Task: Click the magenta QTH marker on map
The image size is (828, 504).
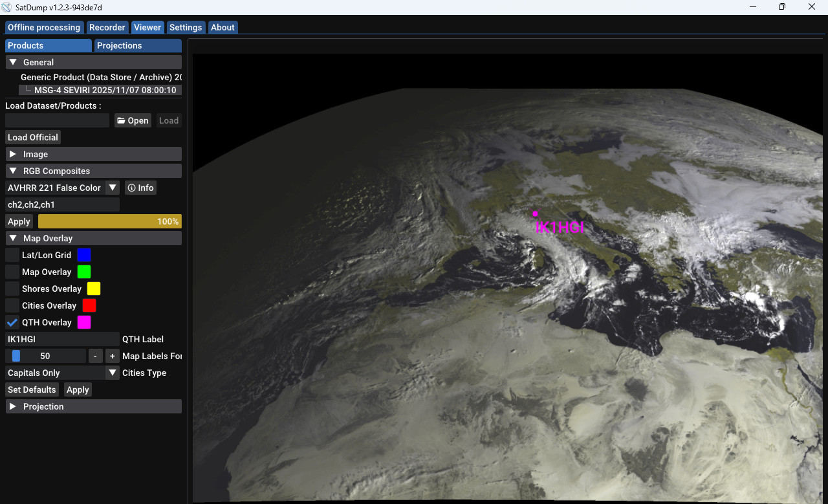Action: [x=535, y=214]
